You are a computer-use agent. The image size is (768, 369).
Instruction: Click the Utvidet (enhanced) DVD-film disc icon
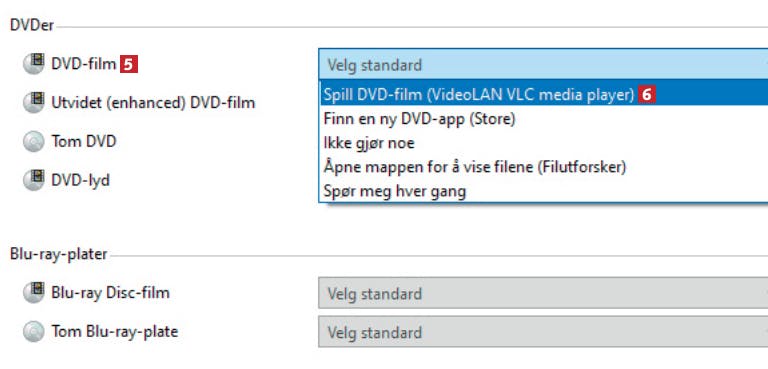(34, 102)
